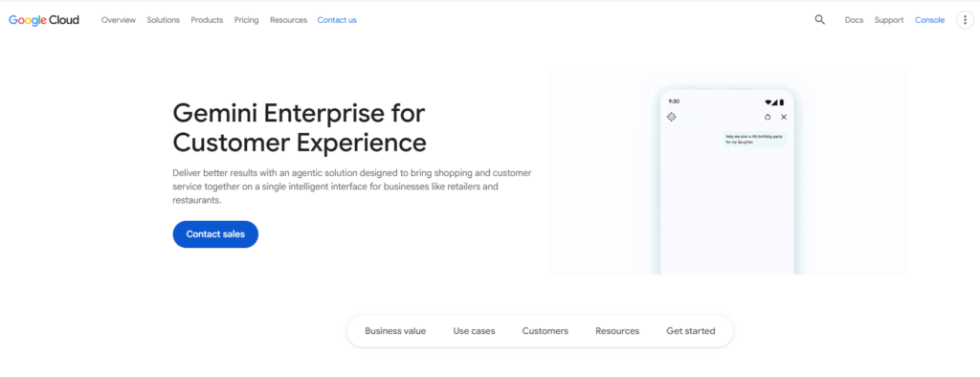Viewport: 980px width, 377px height.
Task: Open the Overview nav item
Action: [x=118, y=20]
